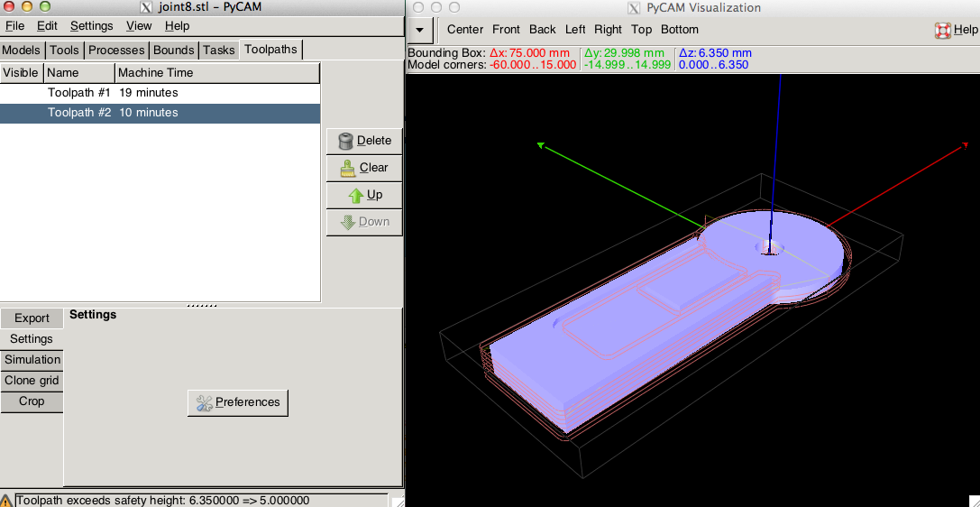Open the View menu
The width and height of the screenshot is (980, 507).
point(139,26)
